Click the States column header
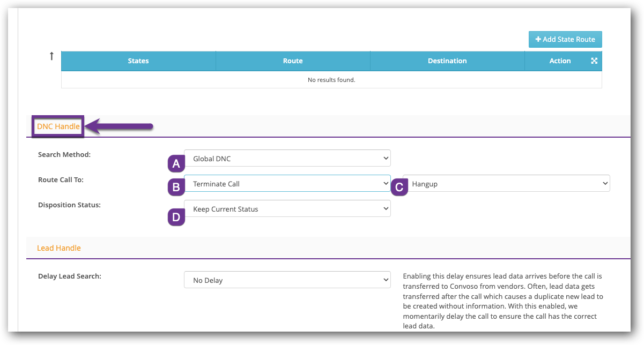The height and width of the screenshot is (345, 644). [138, 61]
